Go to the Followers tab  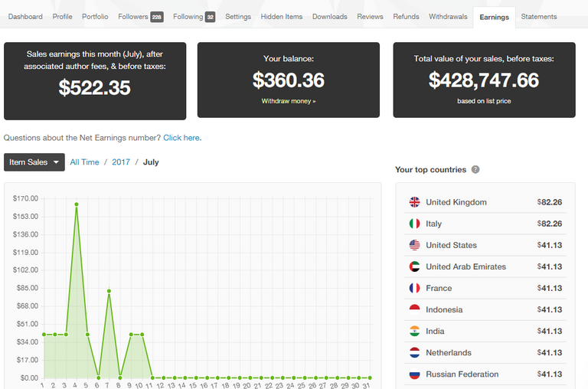point(140,17)
